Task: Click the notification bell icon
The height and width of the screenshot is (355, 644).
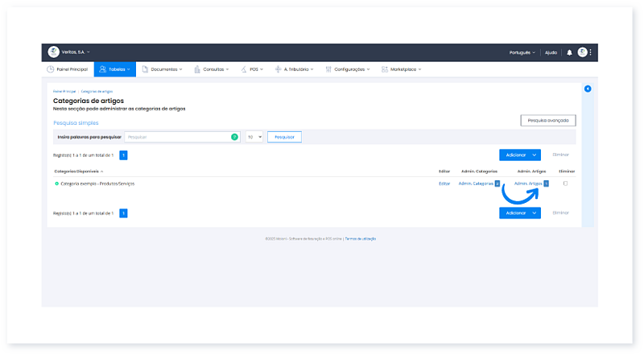Action: coord(569,52)
